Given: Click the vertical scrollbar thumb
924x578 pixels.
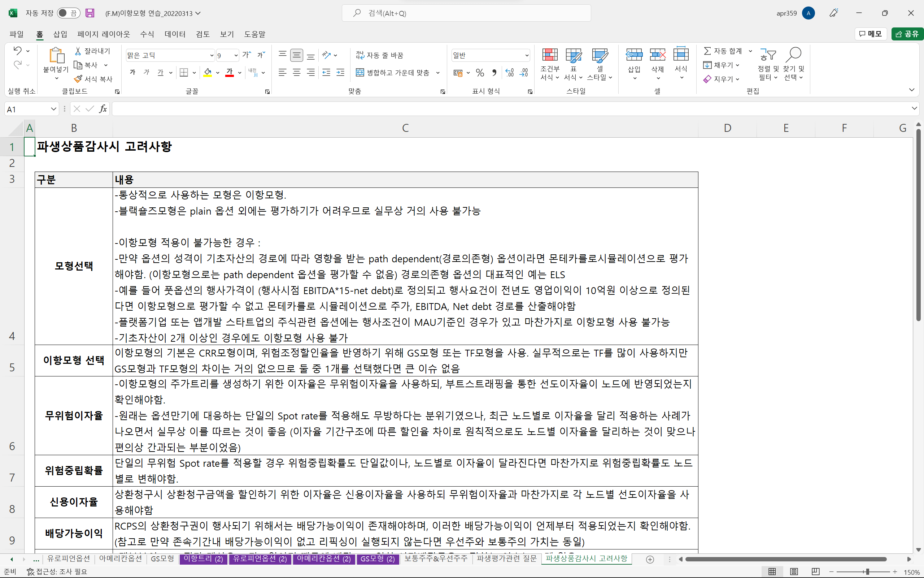Looking at the screenshot, I should coord(919,225).
